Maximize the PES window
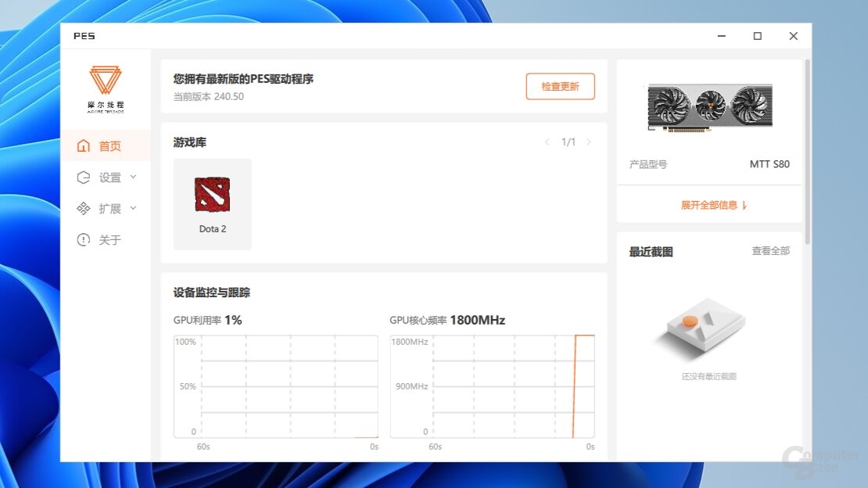Image resolution: width=868 pixels, height=488 pixels. tap(757, 36)
